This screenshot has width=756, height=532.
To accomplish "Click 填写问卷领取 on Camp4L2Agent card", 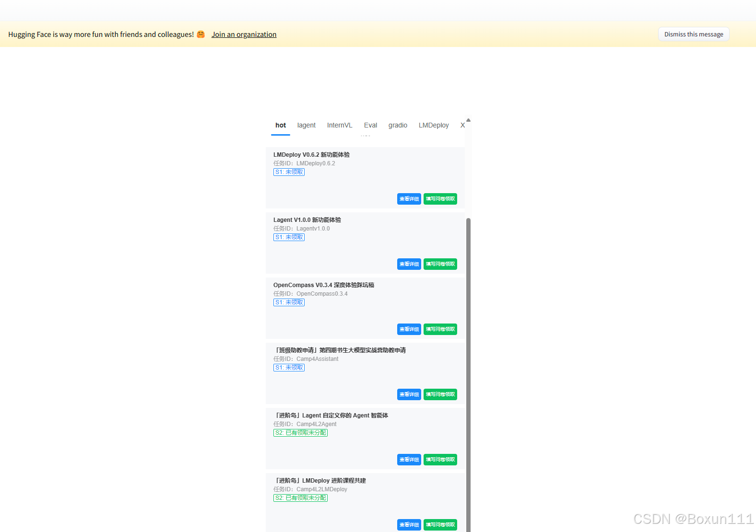I will coord(440,460).
